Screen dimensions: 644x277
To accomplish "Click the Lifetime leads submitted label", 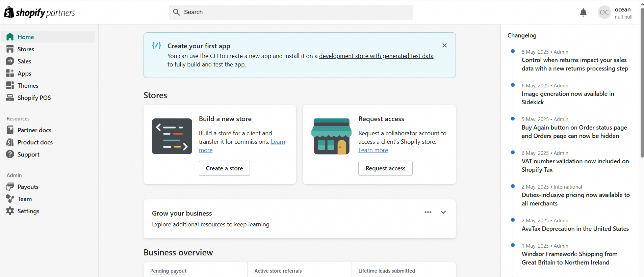I will click(x=387, y=271).
